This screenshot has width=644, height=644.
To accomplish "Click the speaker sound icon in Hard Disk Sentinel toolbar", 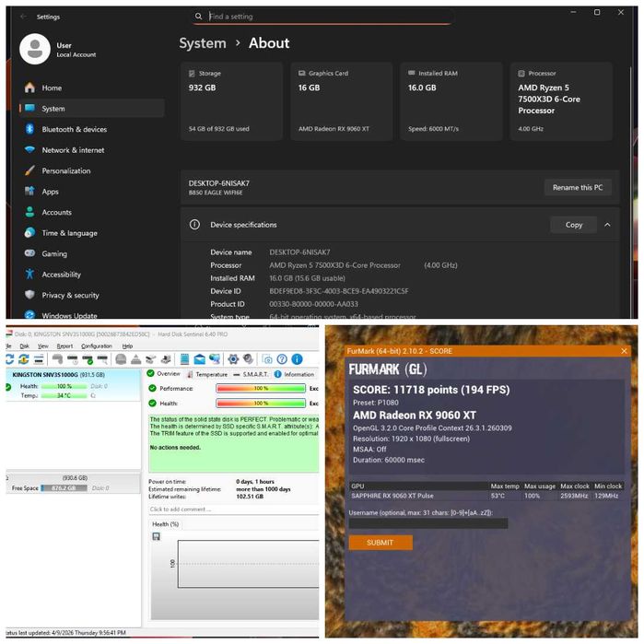I will click(248, 359).
